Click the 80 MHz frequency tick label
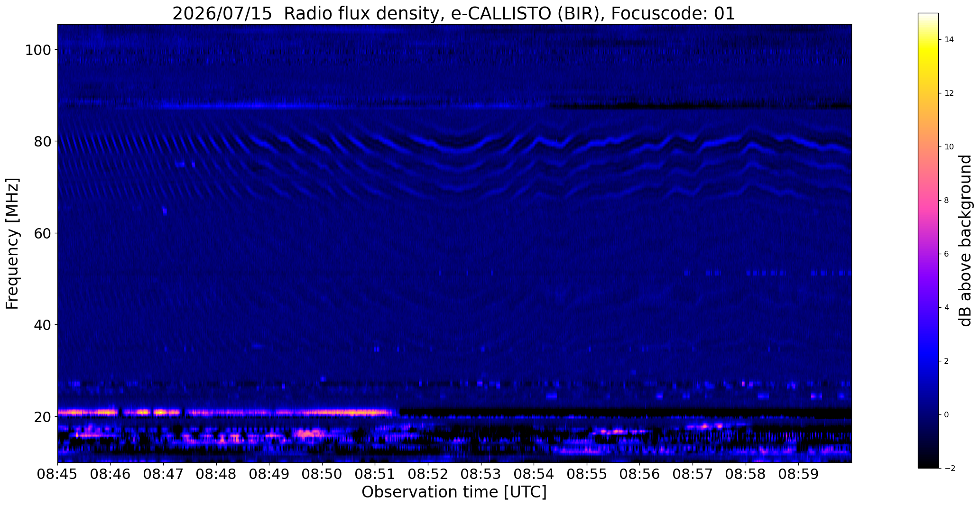This screenshot has height=506, width=980. click(38, 141)
